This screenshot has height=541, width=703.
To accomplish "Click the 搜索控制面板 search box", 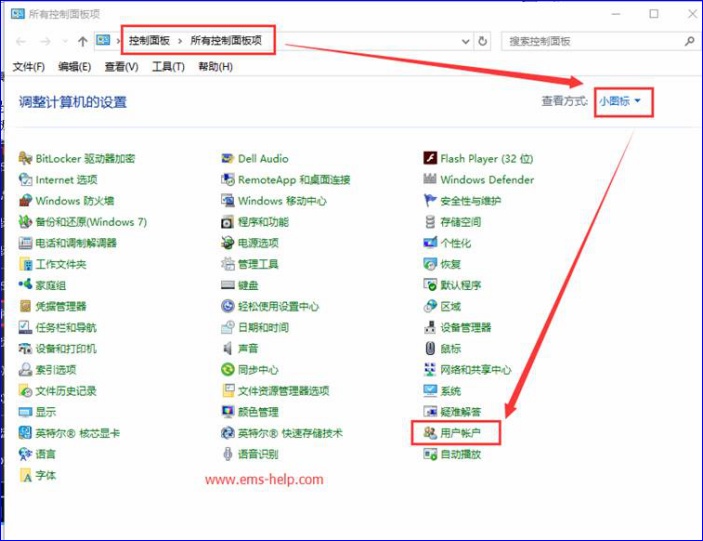I will tap(594, 41).
